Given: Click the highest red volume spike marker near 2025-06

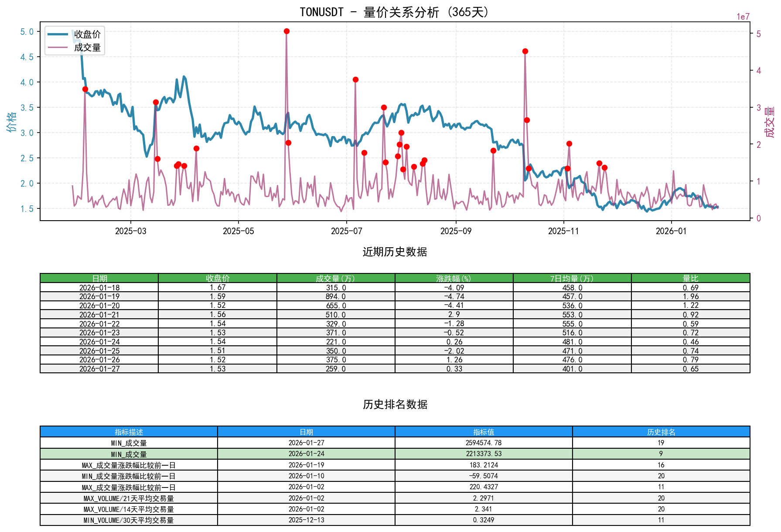Looking at the screenshot, I should [286, 31].
